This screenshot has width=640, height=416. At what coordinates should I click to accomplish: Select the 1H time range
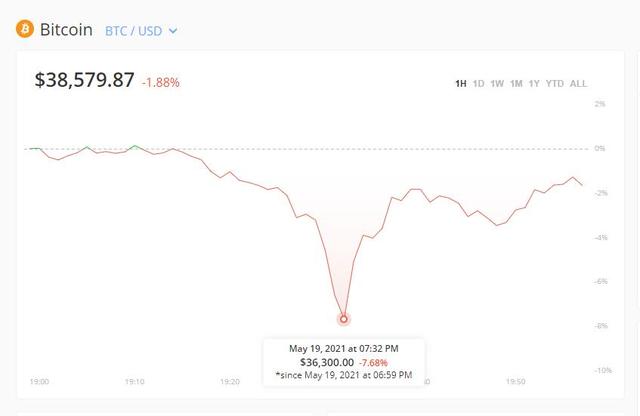pos(461,84)
